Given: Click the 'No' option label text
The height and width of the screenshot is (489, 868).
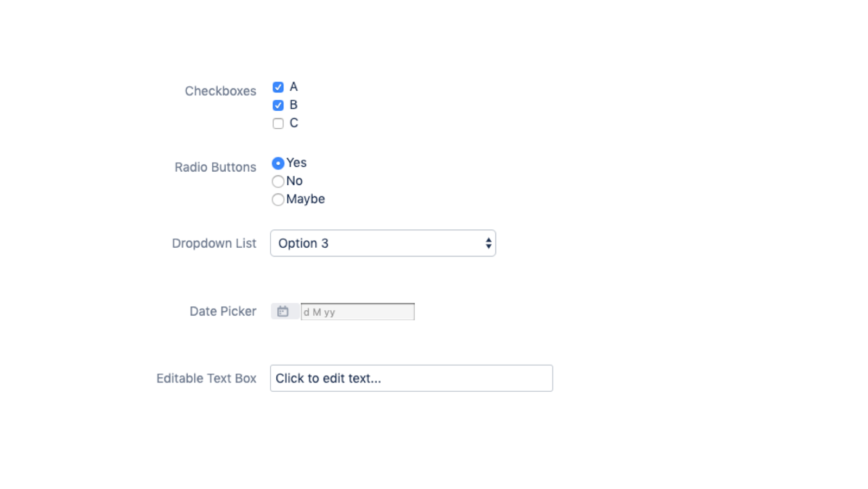Looking at the screenshot, I should click(x=294, y=181).
